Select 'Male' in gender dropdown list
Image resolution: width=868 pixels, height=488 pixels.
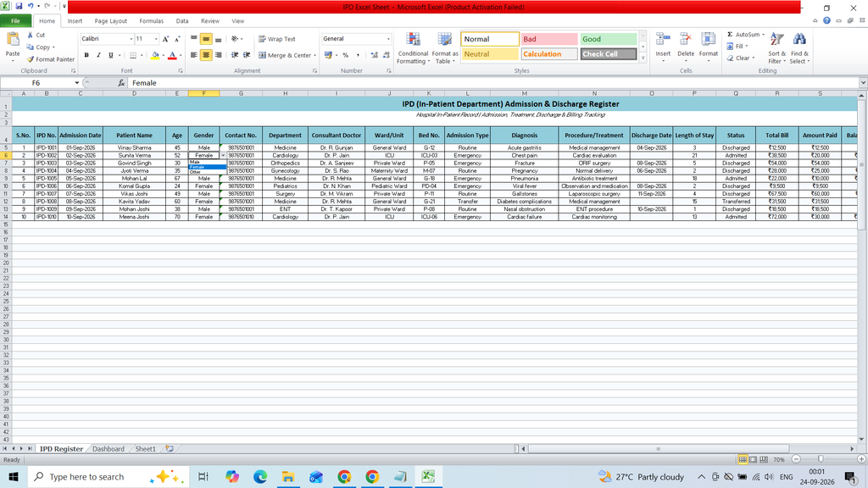point(208,162)
